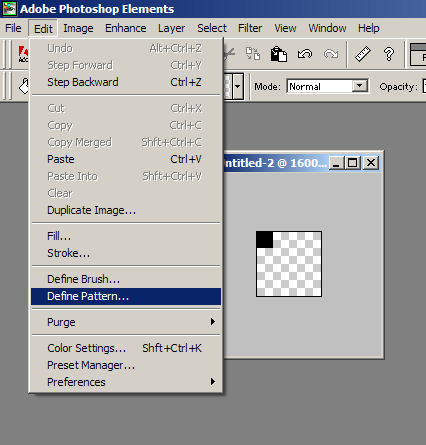Open the picker arrow left of Mode
The width and height of the screenshot is (426, 445).
coord(238,86)
